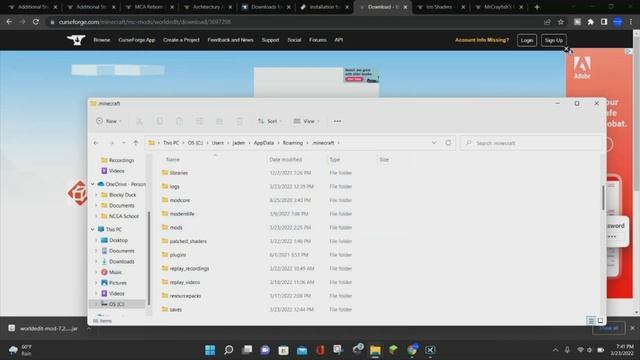Screen dimensions: 640x360
Task: Expand the Desktop tree node
Action: [96, 240]
